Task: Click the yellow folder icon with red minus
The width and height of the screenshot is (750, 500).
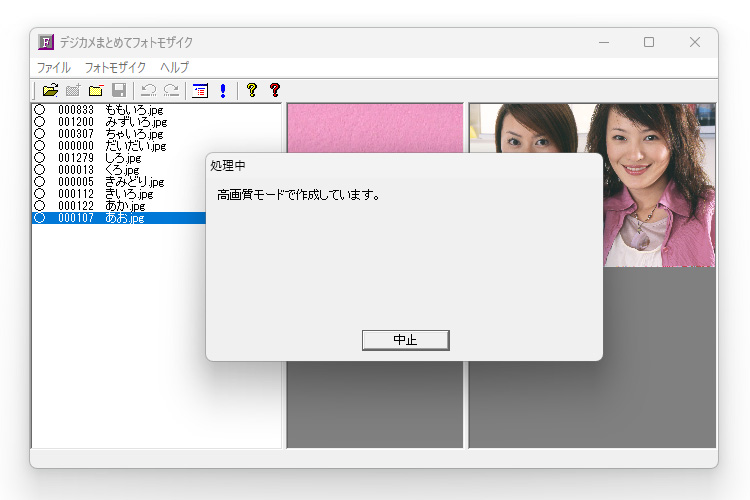Action: (x=96, y=91)
